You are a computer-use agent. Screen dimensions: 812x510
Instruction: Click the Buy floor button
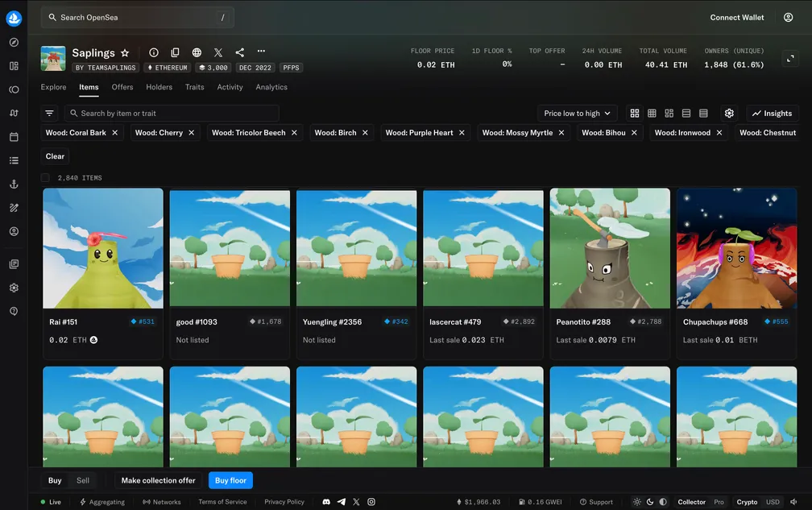[230, 480]
